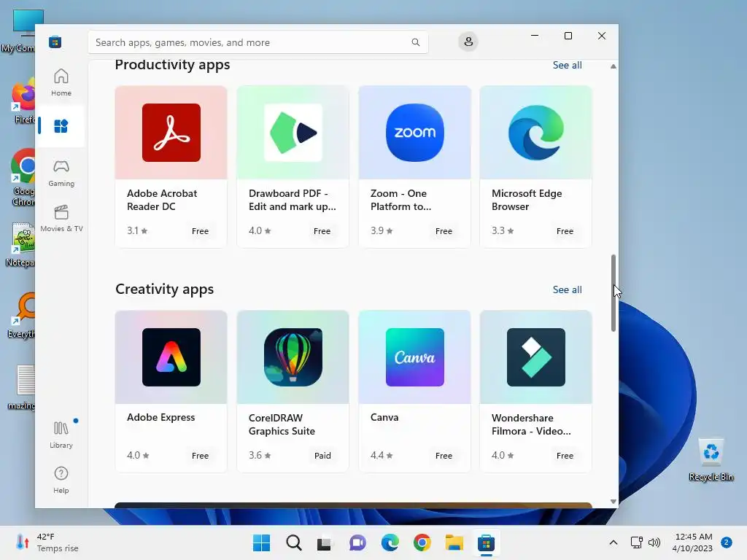The image size is (747, 560).
Task: See all Productivity apps
Action: [x=567, y=65]
